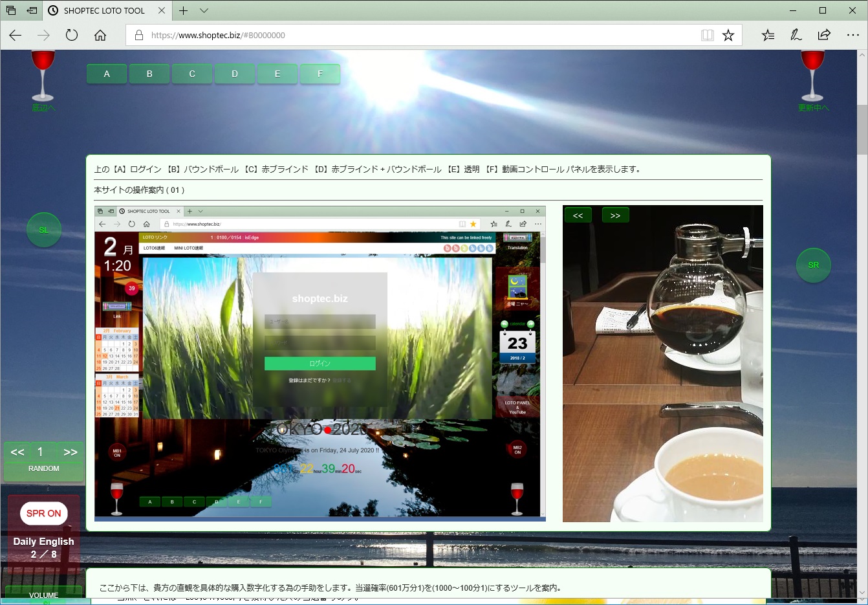The height and width of the screenshot is (605, 868).
Task: Click the scrollbar down arrow
Action: click(x=862, y=593)
